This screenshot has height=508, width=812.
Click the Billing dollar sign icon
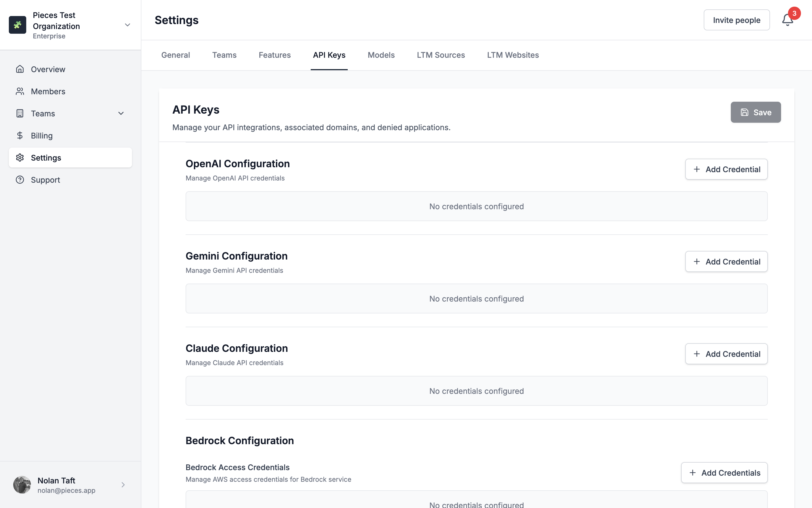[20, 135]
